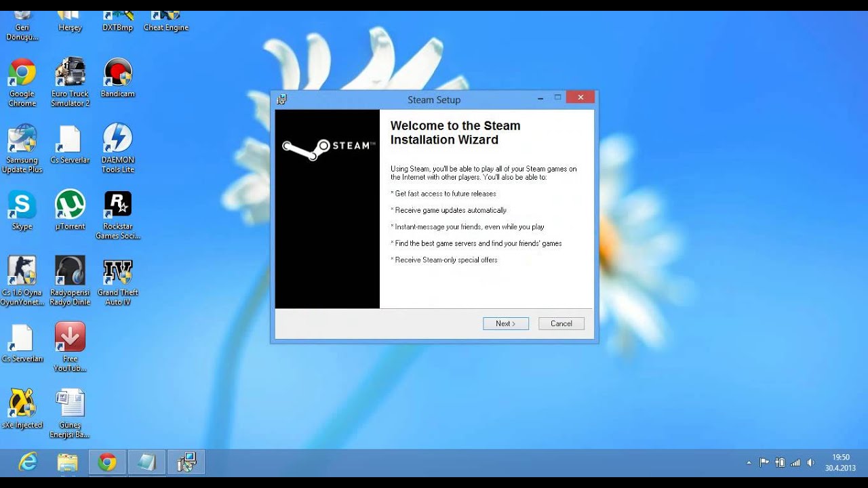Open the Action Center flag icon

[764, 463]
